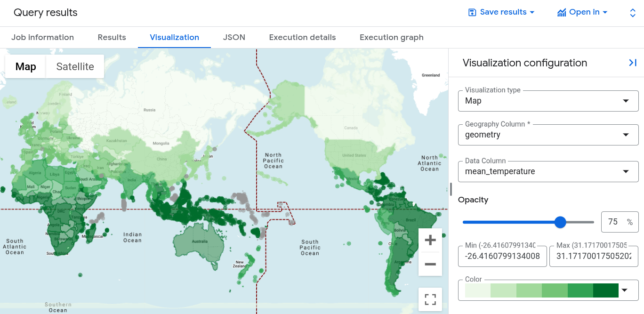The width and height of the screenshot is (644, 314).
Task: Click the Opacity slider handle
Action: [560, 222]
